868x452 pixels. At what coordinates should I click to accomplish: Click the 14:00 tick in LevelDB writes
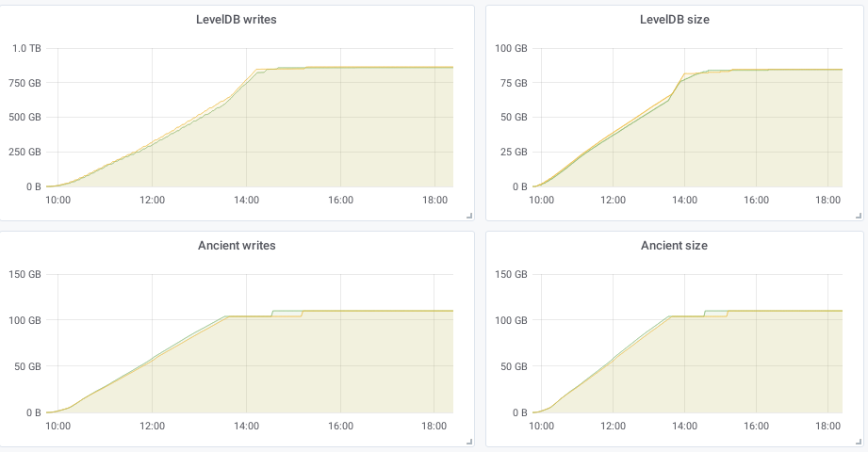pyautogui.click(x=246, y=200)
